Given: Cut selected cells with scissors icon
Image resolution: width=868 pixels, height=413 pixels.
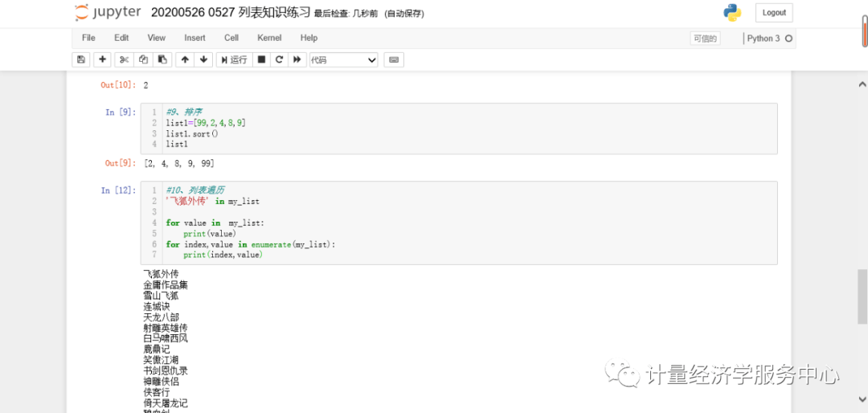Looking at the screenshot, I should [x=124, y=59].
